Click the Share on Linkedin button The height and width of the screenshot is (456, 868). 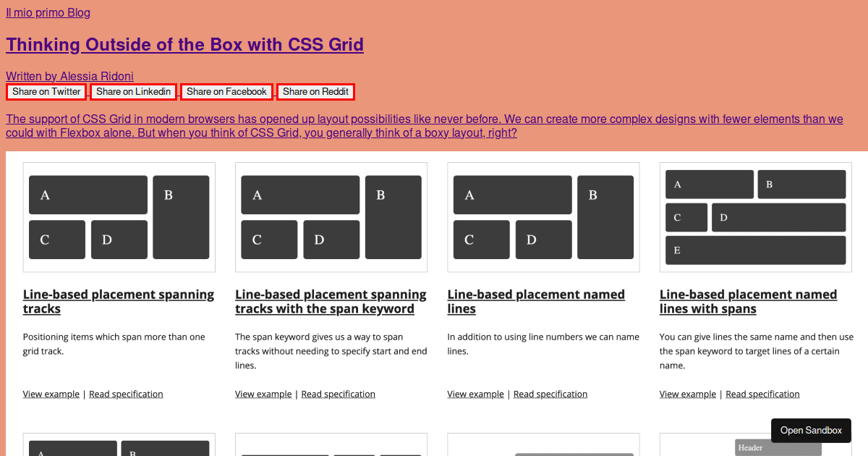coord(133,91)
